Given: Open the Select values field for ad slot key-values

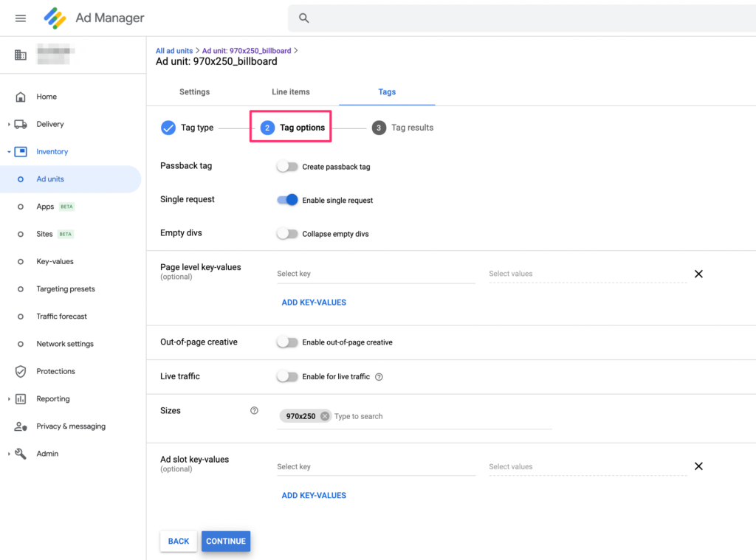Looking at the screenshot, I should point(587,466).
